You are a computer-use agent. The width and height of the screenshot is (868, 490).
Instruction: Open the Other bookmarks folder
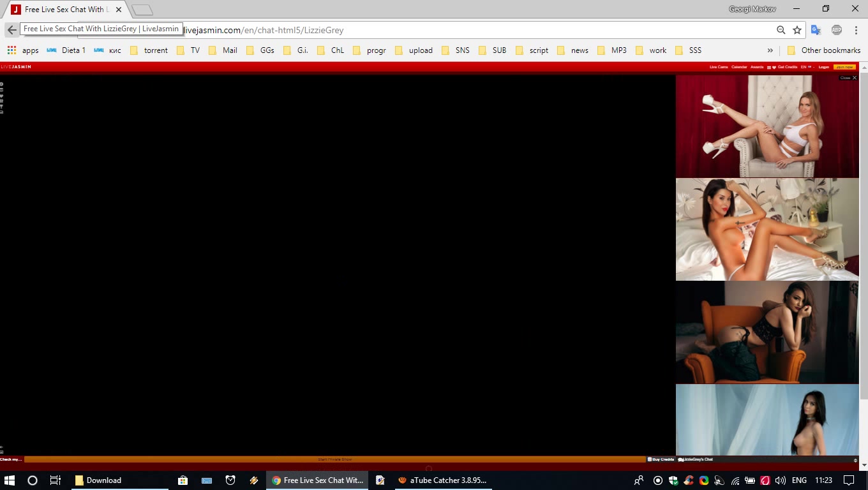click(824, 50)
